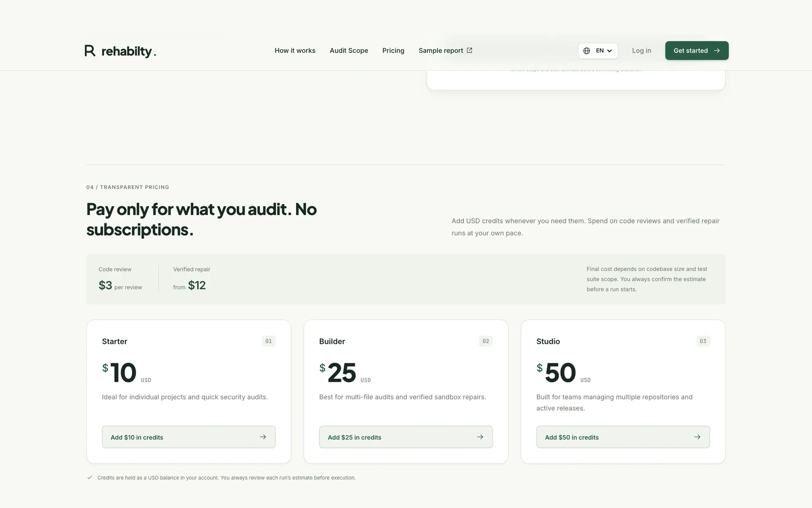Click the arrow on Add $25 in credits
The width and height of the screenshot is (812, 508).
tap(480, 437)
